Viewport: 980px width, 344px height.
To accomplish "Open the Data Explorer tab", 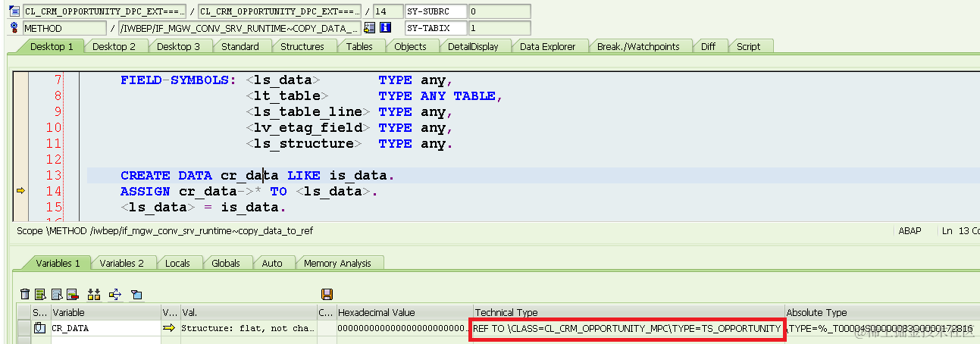I will pos(547,46).
